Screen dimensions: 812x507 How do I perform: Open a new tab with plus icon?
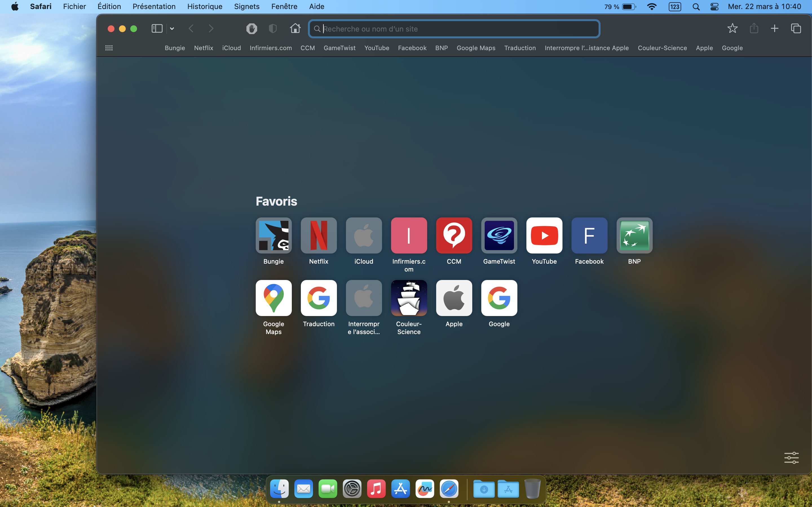click(775, 28)
